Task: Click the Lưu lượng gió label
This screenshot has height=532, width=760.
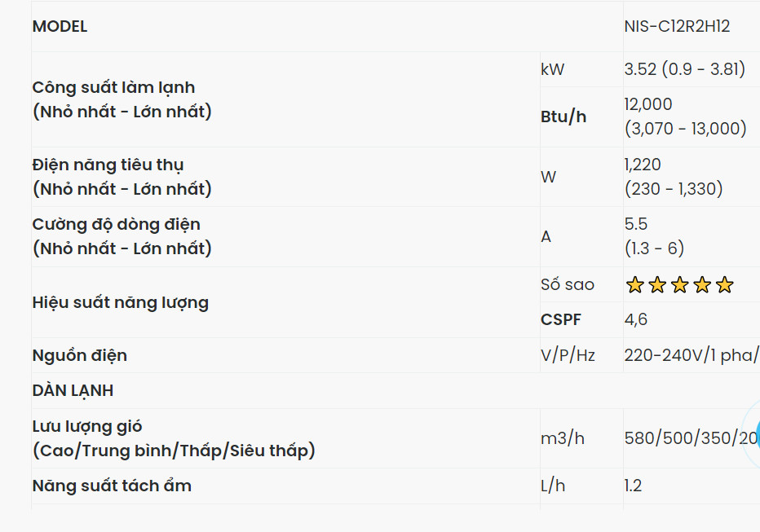Action: [x=87, y=426]
